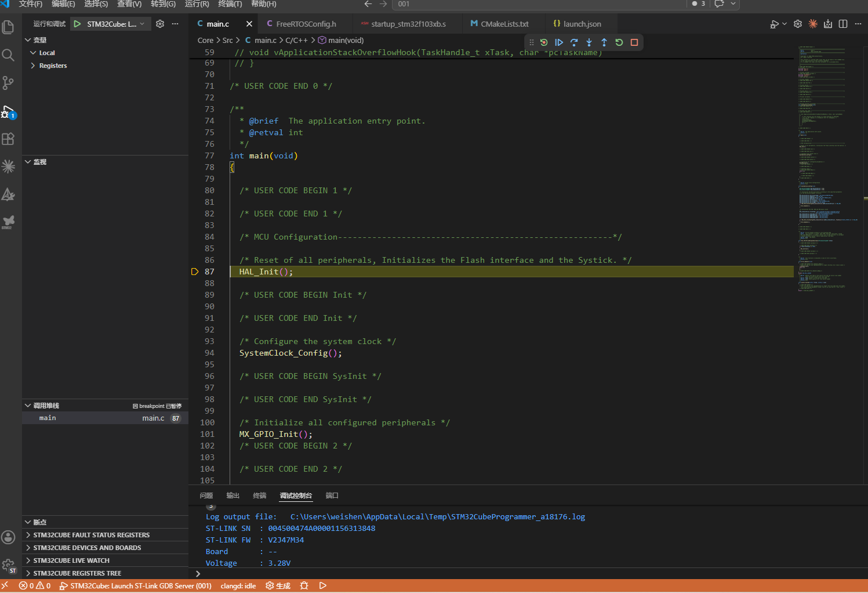Image resolution: width=868 pixels, height=593 pixels.
Task: Open launch.json via debug sidebar gear
Action: tap(160, 24)
